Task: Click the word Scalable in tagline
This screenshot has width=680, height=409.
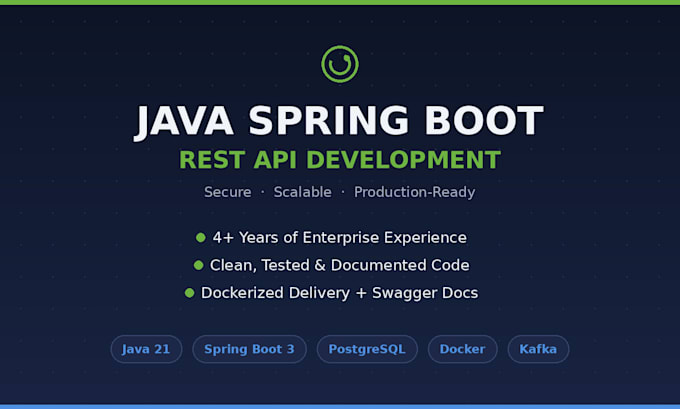Action: tap(302, 192)
